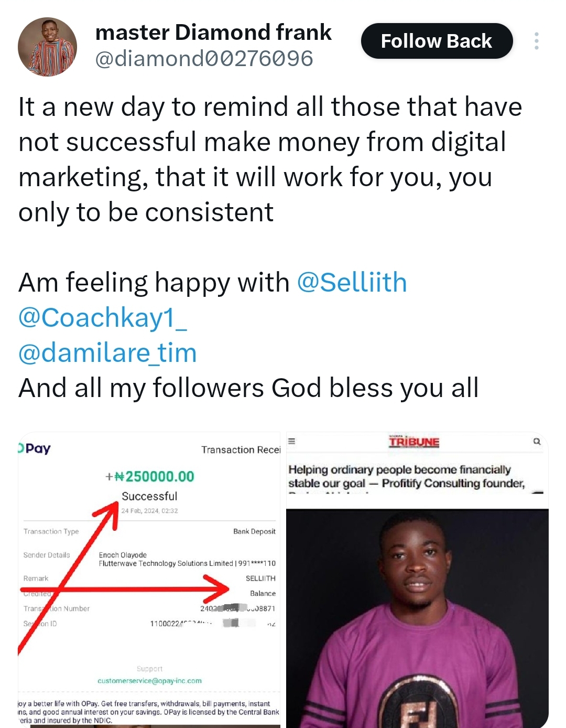This screenshot has width=566, height=728.
Task: Click the customerservice@opay-inc.com email link
Action: coord(149,681)
